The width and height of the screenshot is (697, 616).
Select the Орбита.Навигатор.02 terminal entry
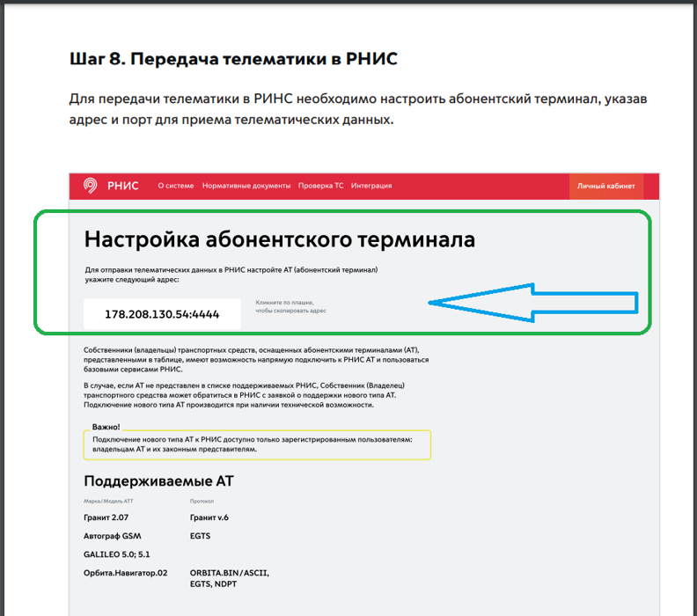pyautogui.click(x=125, y=573)
